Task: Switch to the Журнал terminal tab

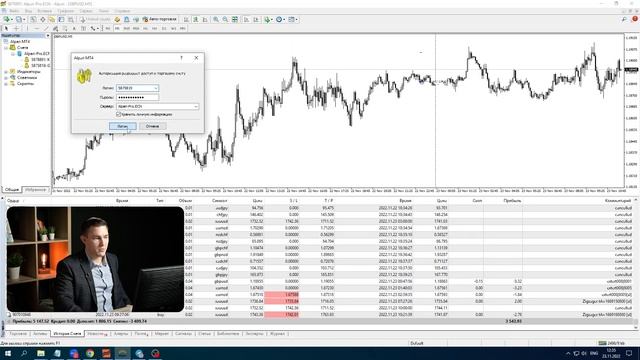Action: [x=278, y=334]
